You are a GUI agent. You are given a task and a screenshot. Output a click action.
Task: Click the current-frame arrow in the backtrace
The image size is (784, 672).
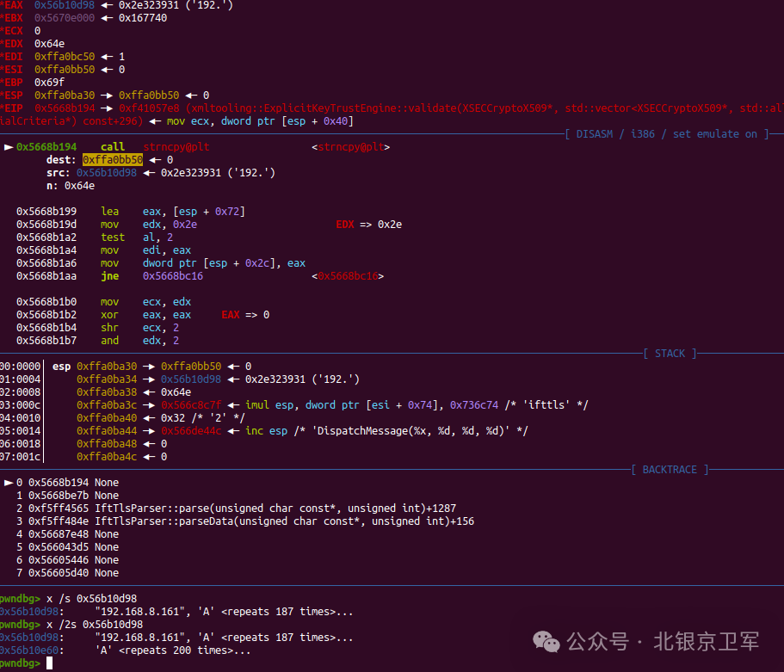pos(9,483)
